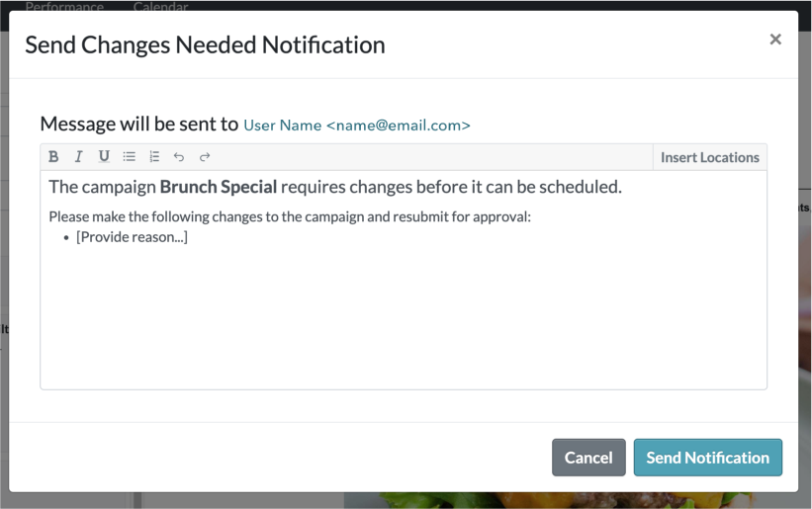Screen dimensions: 812x509
Task: Switch to the Performance tab behind the dialog
Action: click(64, 6)
